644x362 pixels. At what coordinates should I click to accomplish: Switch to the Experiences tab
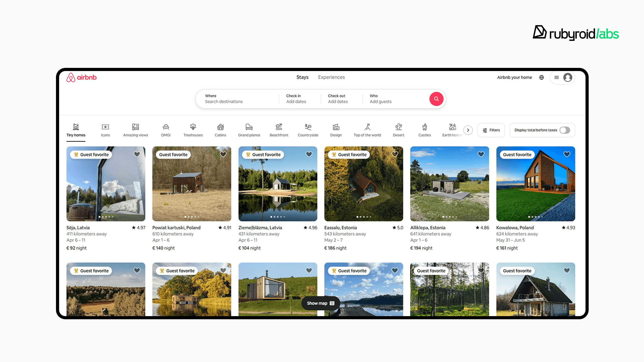point(331,77)
